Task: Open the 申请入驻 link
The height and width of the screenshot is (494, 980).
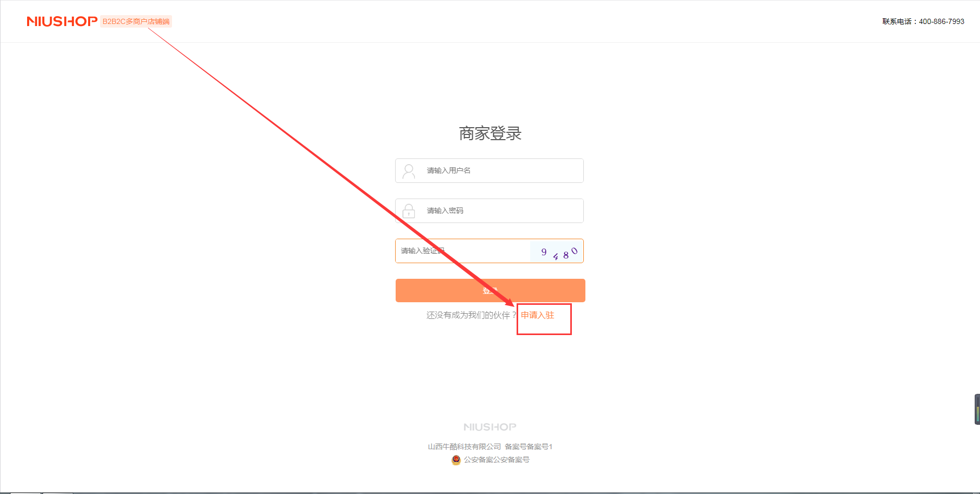Action: 537,315
